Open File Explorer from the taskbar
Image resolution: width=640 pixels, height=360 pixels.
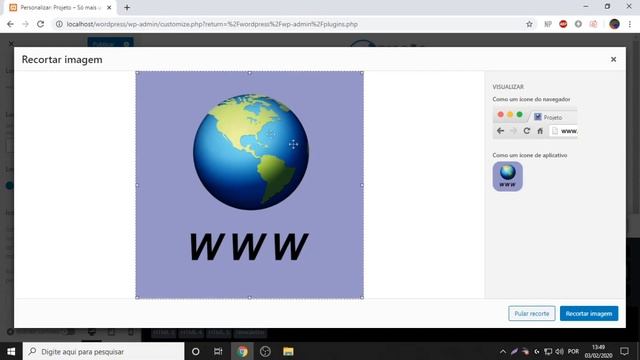click(288, 351)
